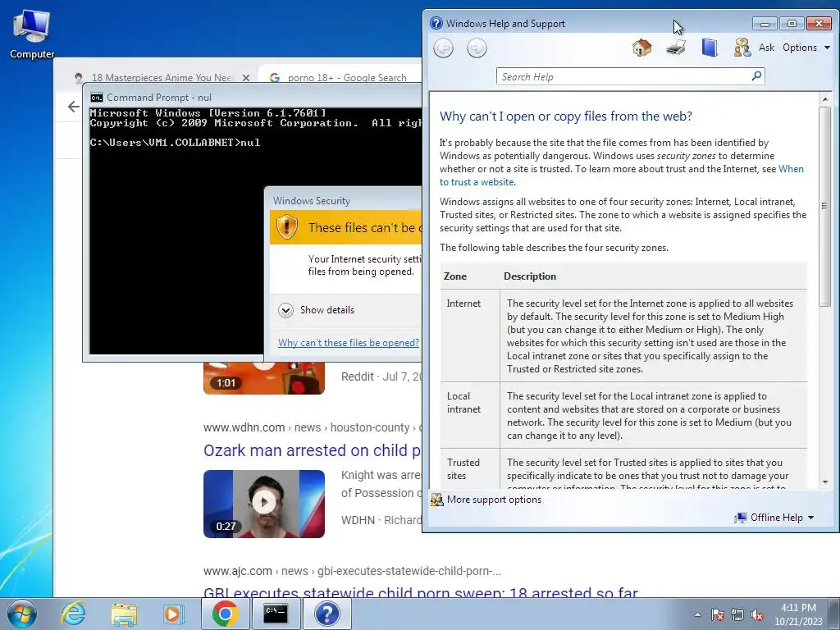This screenshot has height=630, width=840.
Task: Click the 'C:\Users\VM1.COLLABNET>nul' prompt line
Action: point(175,143)
